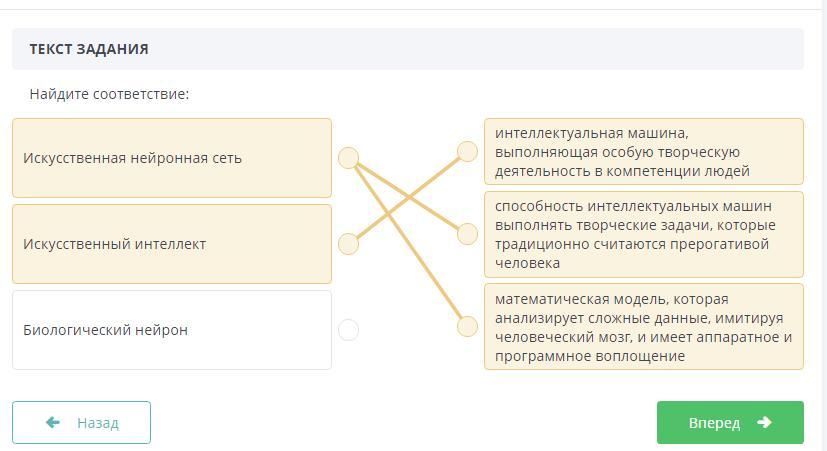Click the right arrow icon in Вперед
This screenshot has height=451, width=827.
pos(764,423)
